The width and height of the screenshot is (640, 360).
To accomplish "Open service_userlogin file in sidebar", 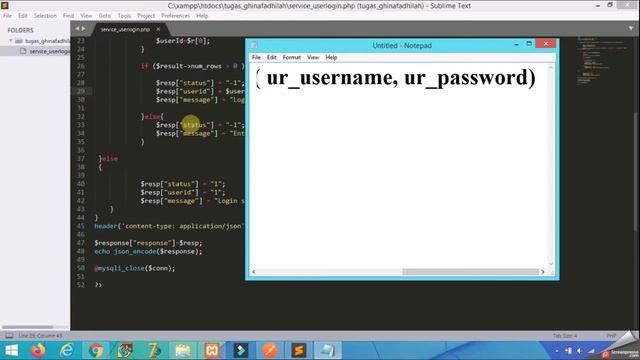I will pos(49,51).
